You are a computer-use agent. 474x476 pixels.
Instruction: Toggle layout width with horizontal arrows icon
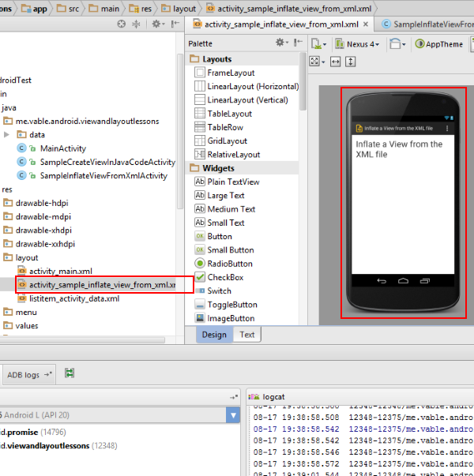tap(336, 62)
